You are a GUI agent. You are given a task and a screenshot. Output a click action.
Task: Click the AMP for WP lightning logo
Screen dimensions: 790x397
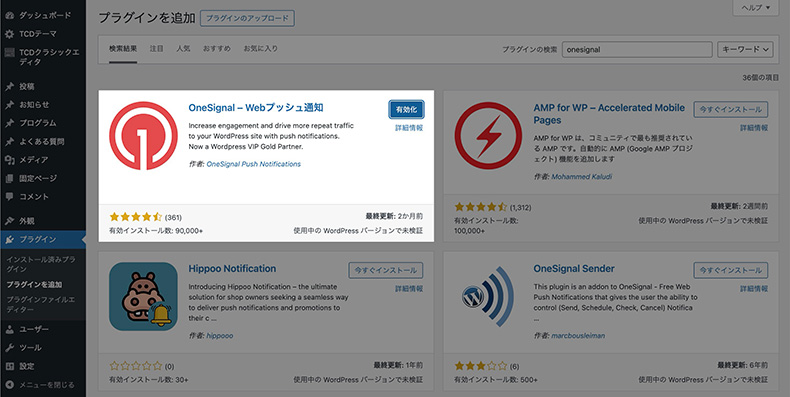(488, 136)
